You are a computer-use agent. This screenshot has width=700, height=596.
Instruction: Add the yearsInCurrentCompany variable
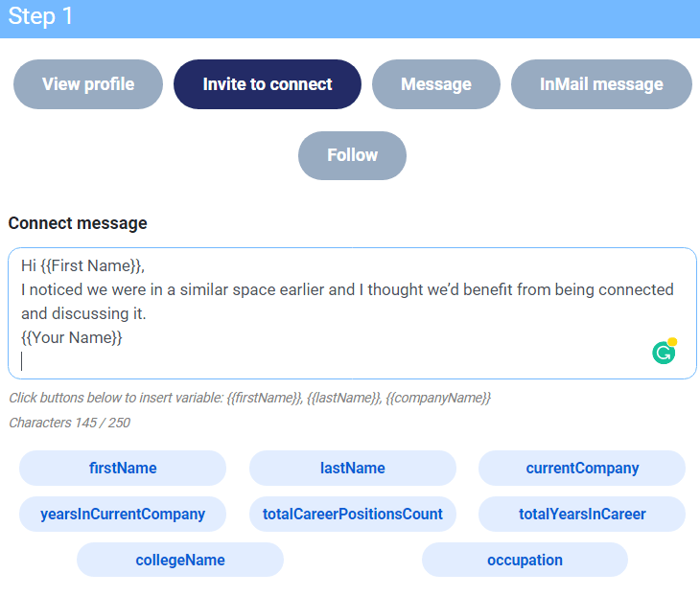pos(123,514)
